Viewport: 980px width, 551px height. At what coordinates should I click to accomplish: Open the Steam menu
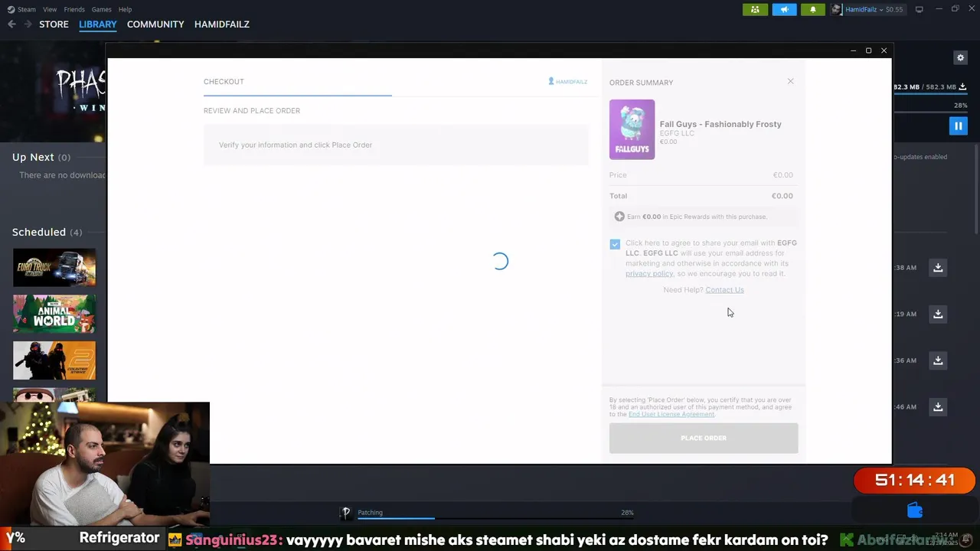[x=21, y=9]
